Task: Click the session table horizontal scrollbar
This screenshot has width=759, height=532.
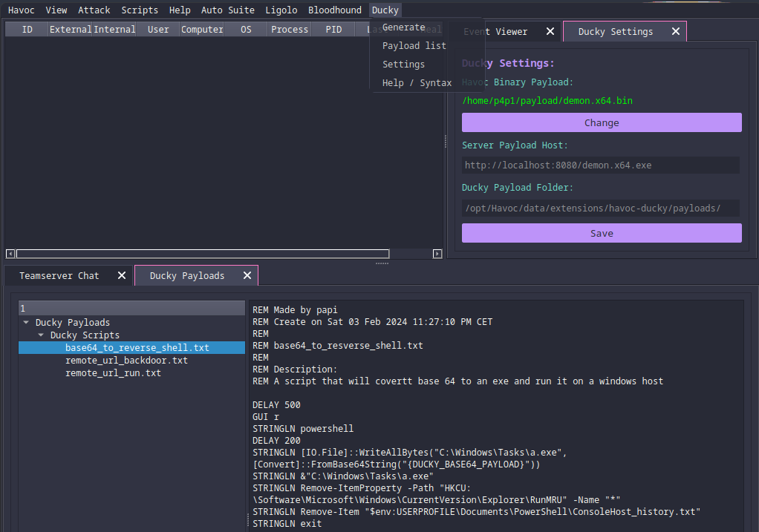Action: coord(203,254)
